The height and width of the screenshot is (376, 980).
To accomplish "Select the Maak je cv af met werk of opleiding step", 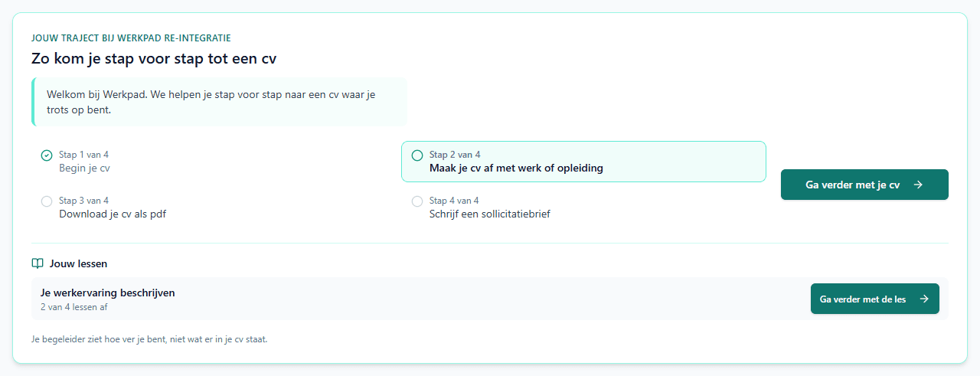I will 583,162.
